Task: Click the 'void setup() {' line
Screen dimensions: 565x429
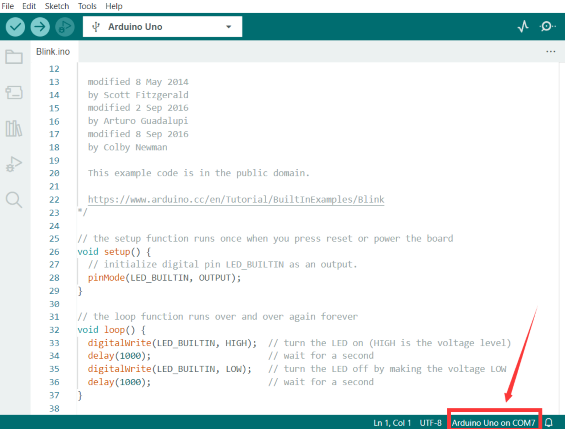Action: click(114, 252)
